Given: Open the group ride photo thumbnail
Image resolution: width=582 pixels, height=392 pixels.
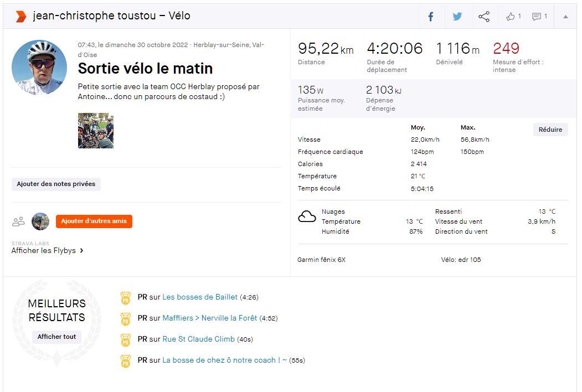Looking at the screenshot, I should pyautogui.click(x=96, y=131).
